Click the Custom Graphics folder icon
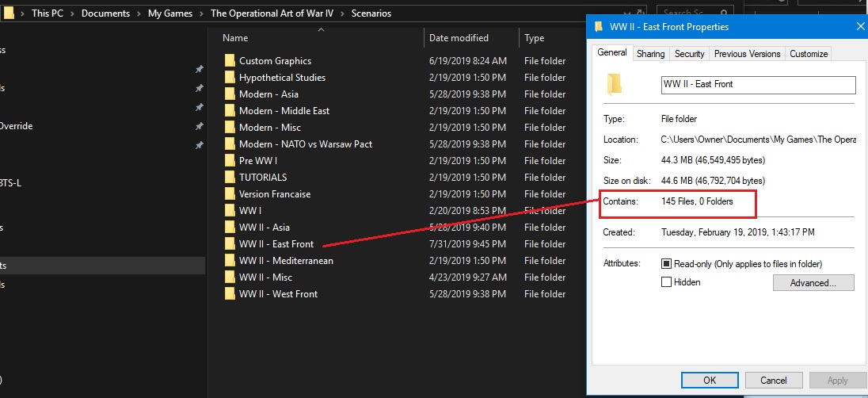868x398 pixels. (x=230, y=61)
